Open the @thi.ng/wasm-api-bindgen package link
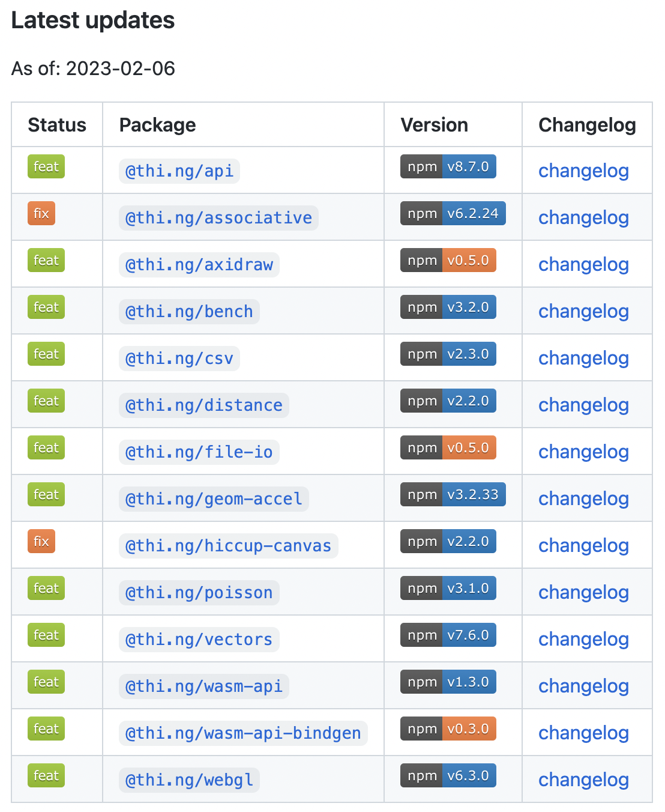 click(243, 733)
